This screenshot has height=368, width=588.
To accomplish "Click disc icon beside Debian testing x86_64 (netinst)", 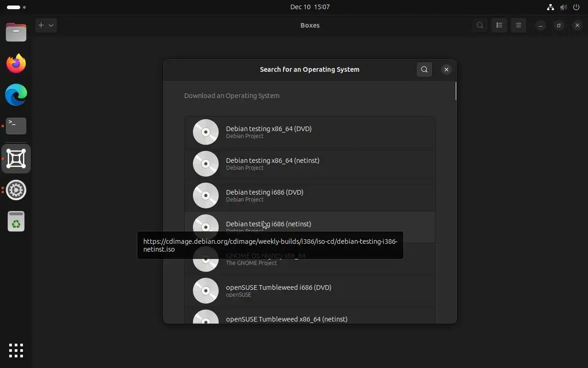I will (206, 164).
